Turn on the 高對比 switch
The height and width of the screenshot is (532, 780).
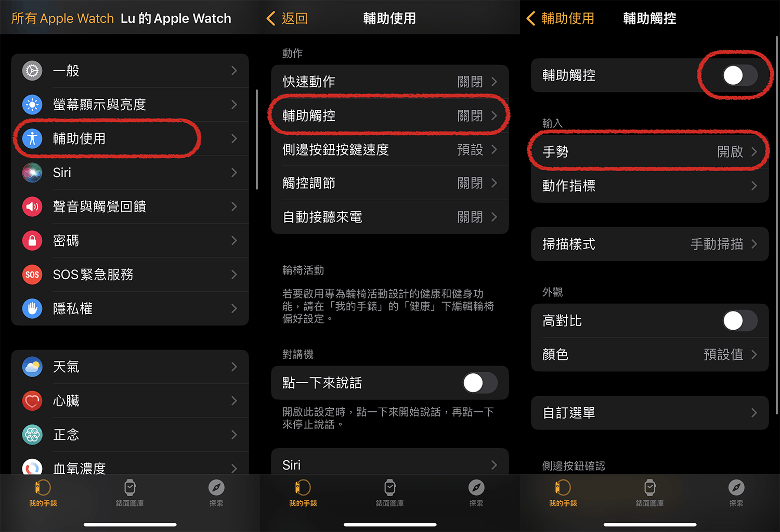(740, 321)
